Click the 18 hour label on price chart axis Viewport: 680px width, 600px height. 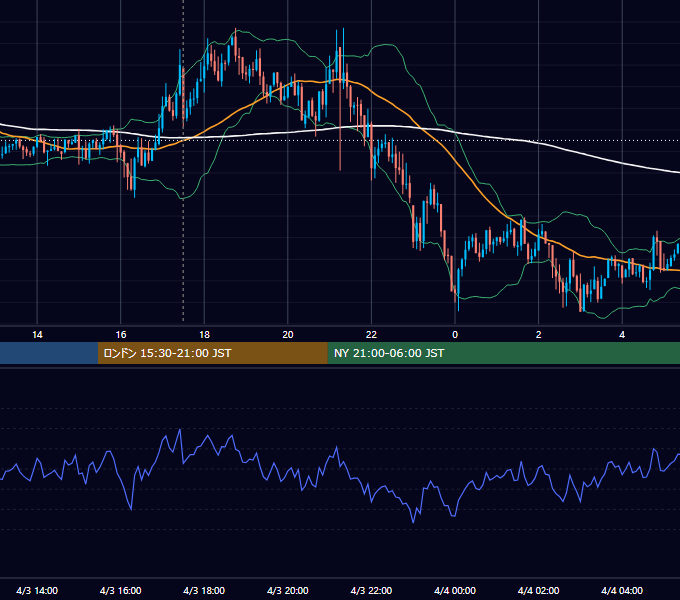pos(204,335)
